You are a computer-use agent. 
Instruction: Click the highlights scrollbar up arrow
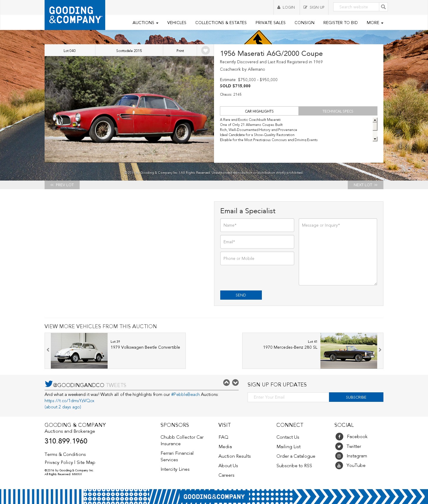tap(375, 120)
